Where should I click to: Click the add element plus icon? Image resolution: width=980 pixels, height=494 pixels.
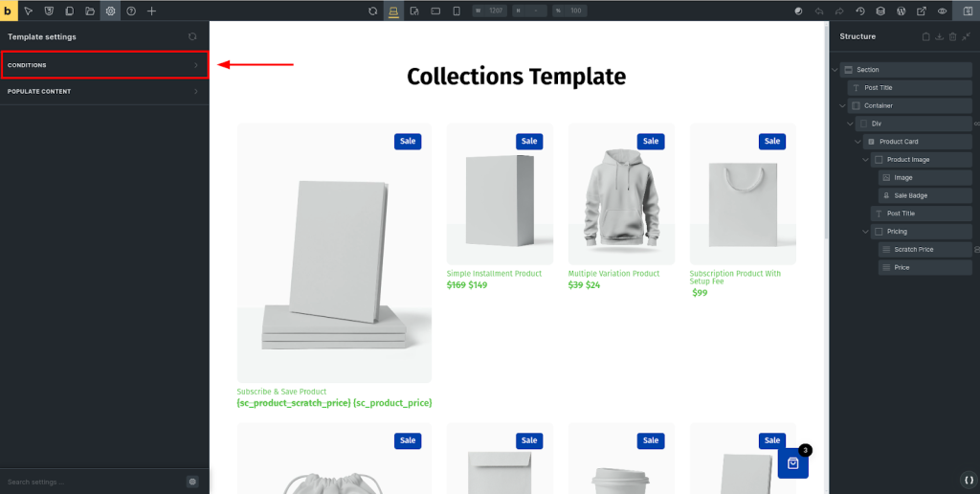click(151, 11)
